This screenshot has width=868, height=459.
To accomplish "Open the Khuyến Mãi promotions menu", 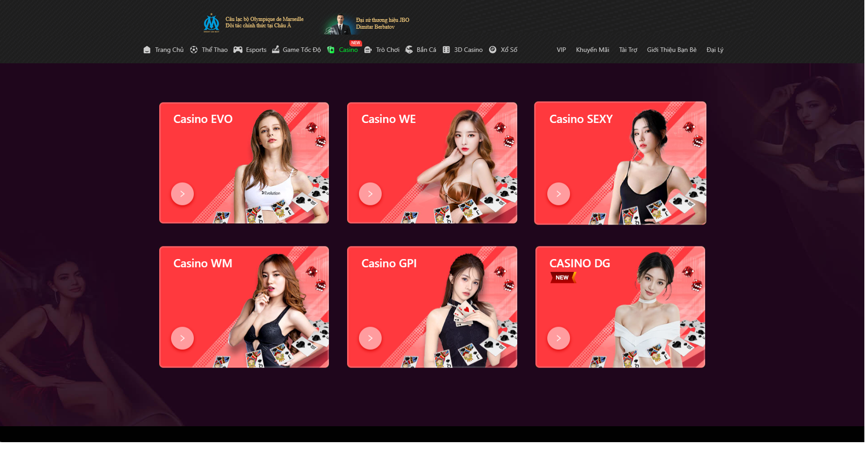I will [592, 50].
